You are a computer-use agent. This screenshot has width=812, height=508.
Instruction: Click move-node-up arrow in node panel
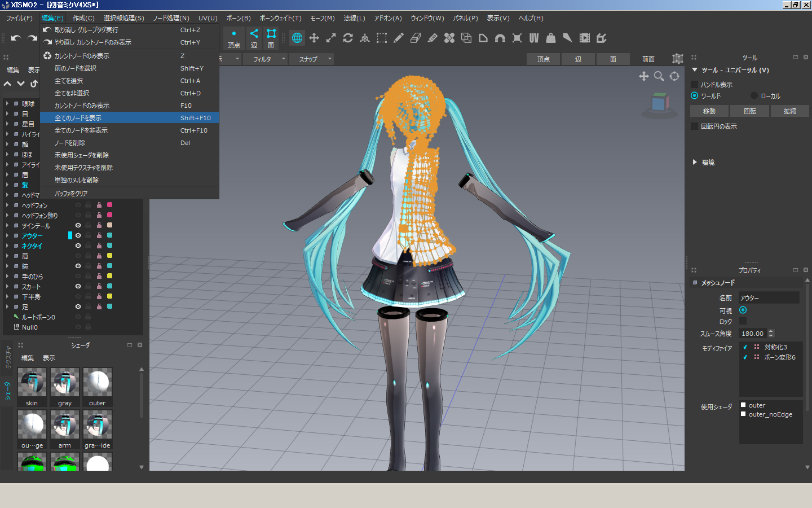[x=7, y=84]
